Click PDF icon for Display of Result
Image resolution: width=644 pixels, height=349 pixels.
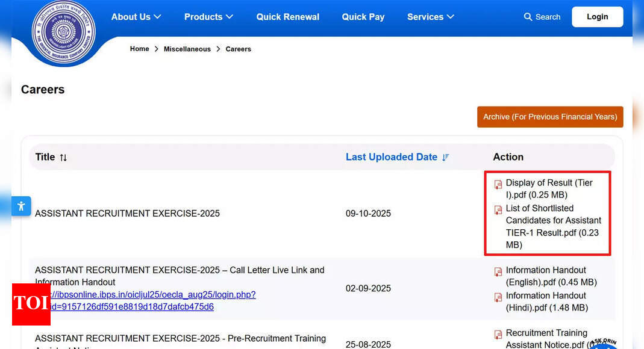[498, 185]
